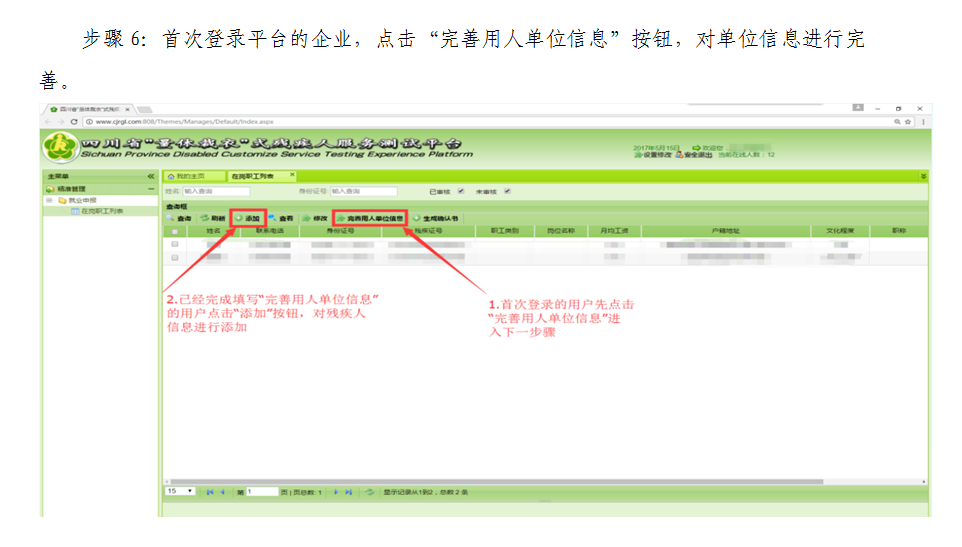Click the 姓名 search input field
Image resolution: width=962 pixels, height=547 pixels.
coord(217,191)
